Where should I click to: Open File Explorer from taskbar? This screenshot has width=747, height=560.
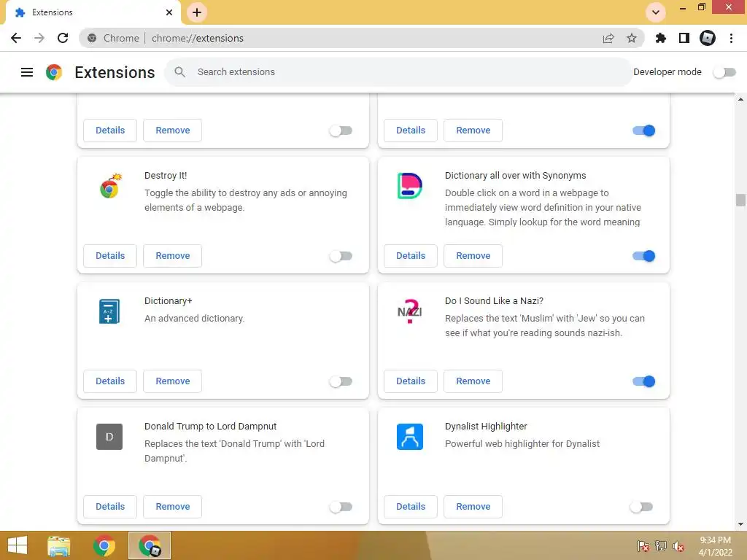tap(59, 545)
